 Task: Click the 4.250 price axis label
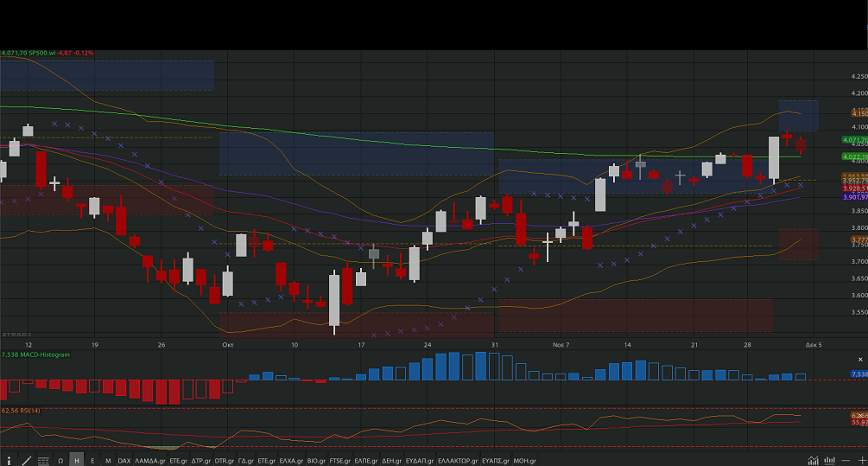coord(859,76)
